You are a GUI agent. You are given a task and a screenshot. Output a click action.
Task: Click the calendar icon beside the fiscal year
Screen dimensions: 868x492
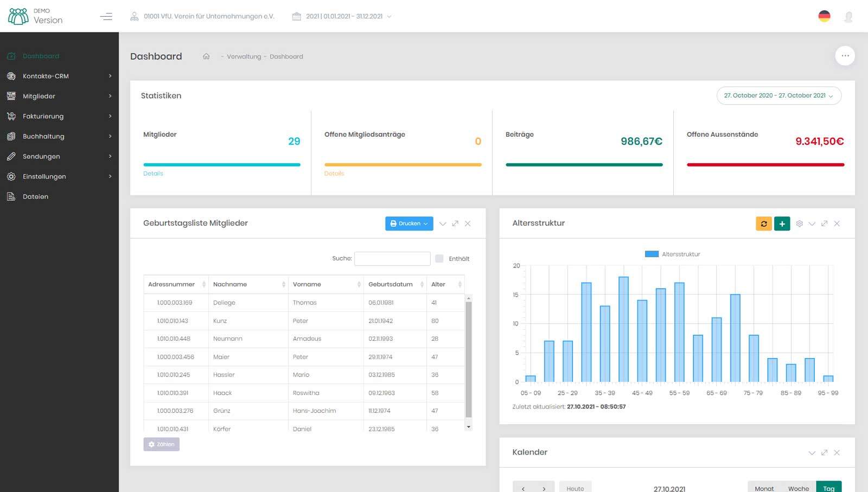click(x=296, y=16)
